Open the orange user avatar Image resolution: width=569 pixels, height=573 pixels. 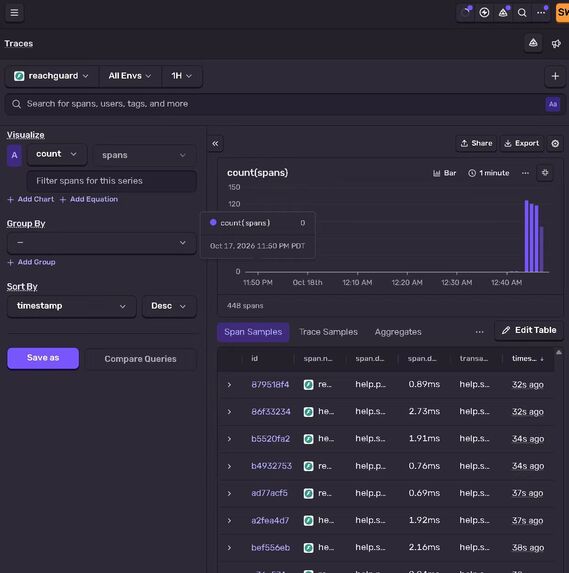562,13
